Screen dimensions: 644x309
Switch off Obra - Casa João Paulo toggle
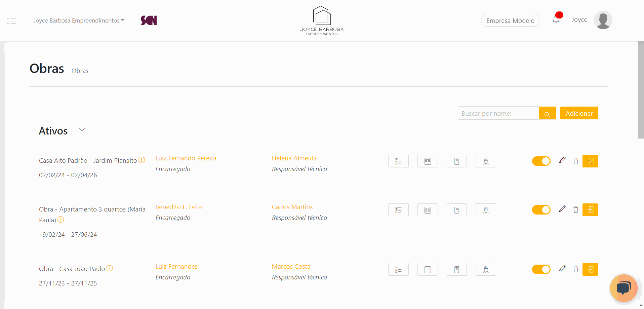pos(541,269)
